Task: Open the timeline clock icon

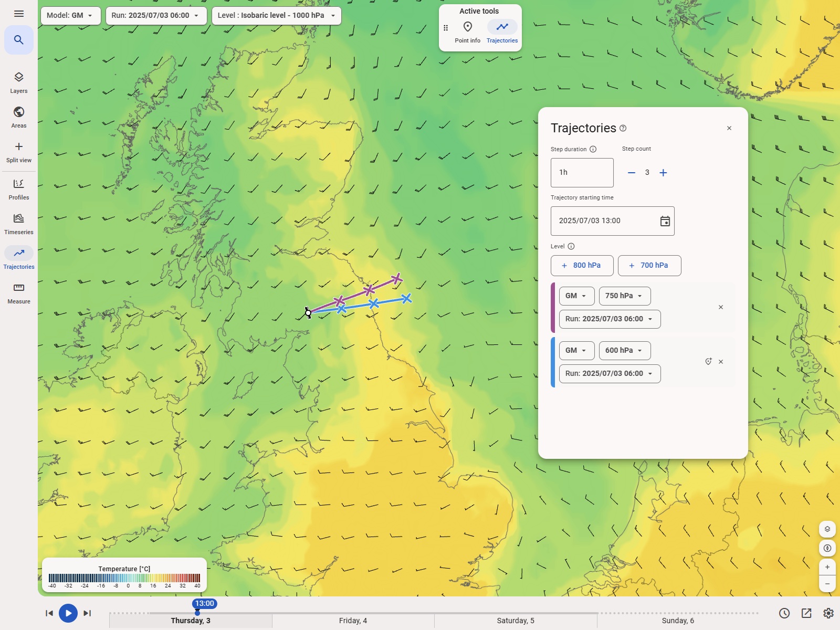Action: [784, 613]
